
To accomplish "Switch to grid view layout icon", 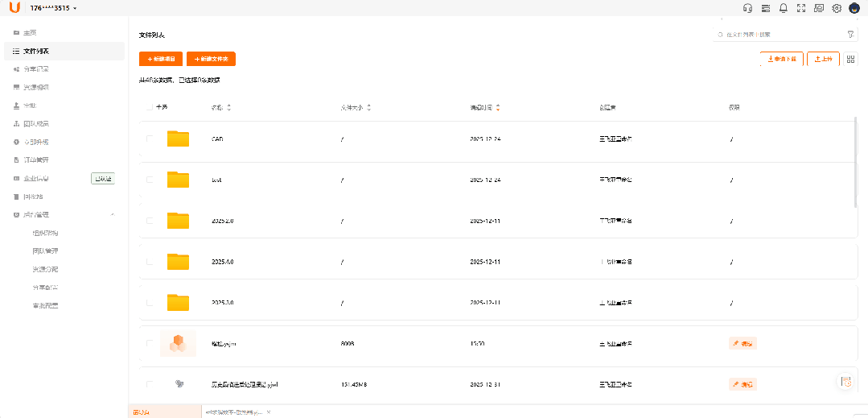I will (x=851, y=59).
